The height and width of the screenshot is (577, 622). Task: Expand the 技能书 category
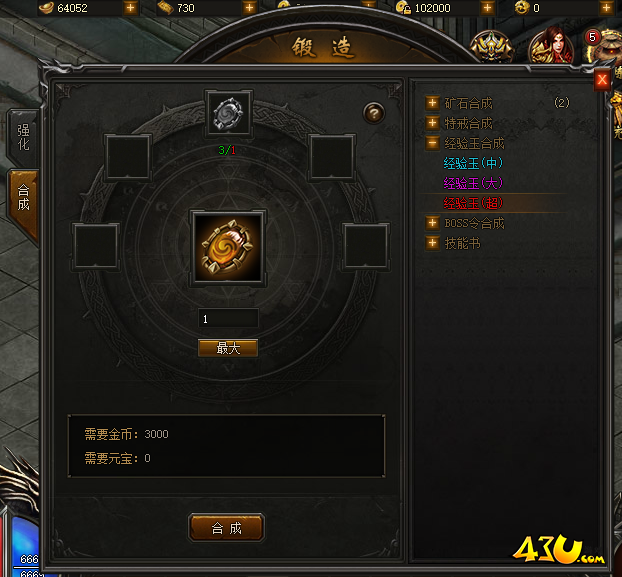tap(432, 243)
